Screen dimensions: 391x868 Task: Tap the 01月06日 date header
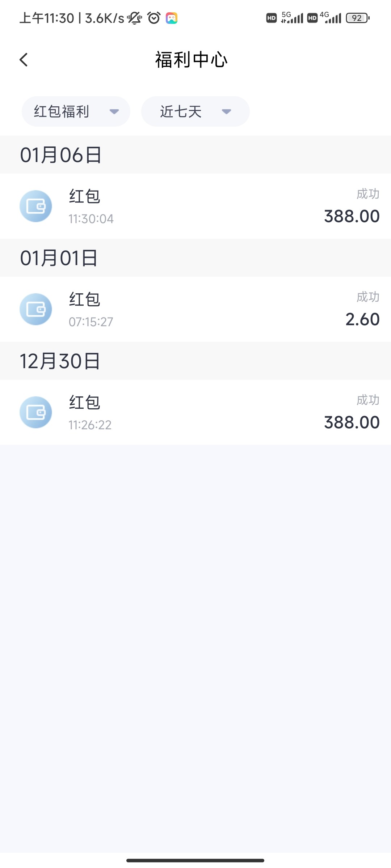(x=61, y=155)
